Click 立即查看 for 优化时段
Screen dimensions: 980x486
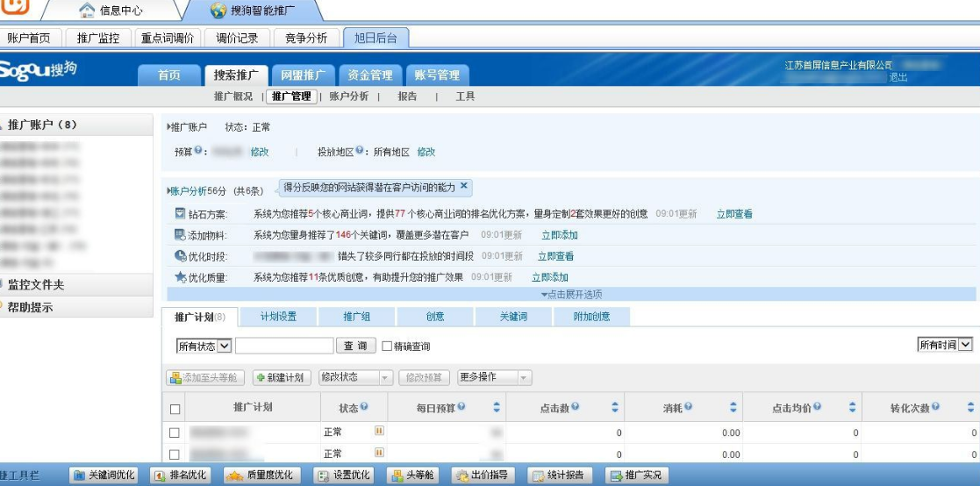[x=555, y=256]
